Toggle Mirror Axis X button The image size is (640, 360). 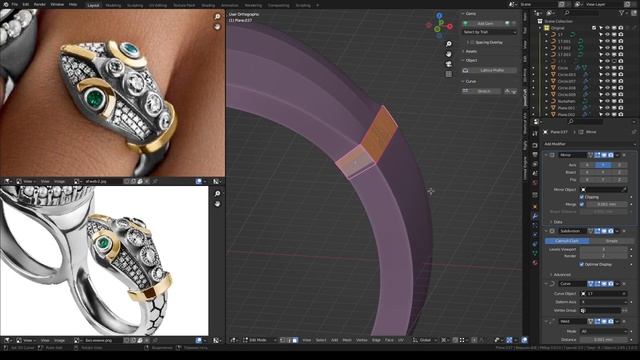587,165
